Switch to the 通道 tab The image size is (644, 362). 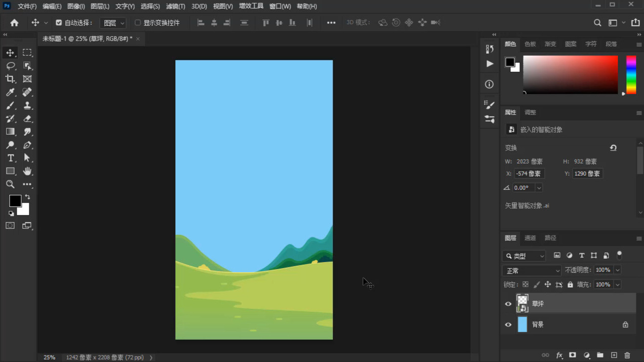tap(530, 238)
